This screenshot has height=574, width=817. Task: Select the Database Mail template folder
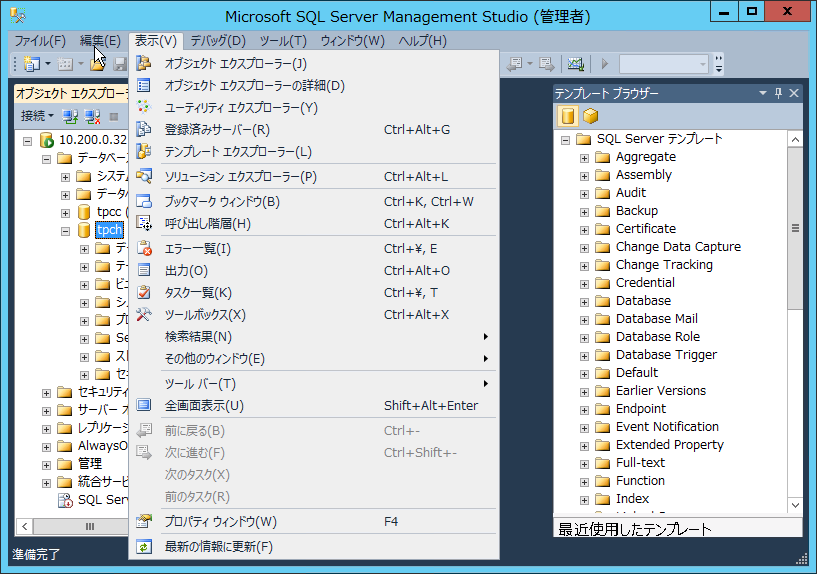(657, 318)
